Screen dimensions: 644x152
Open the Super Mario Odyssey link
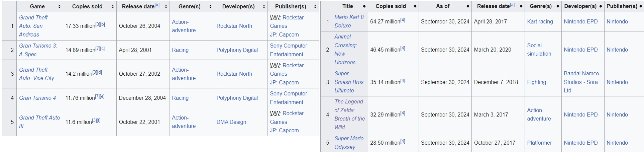[349, 143]
